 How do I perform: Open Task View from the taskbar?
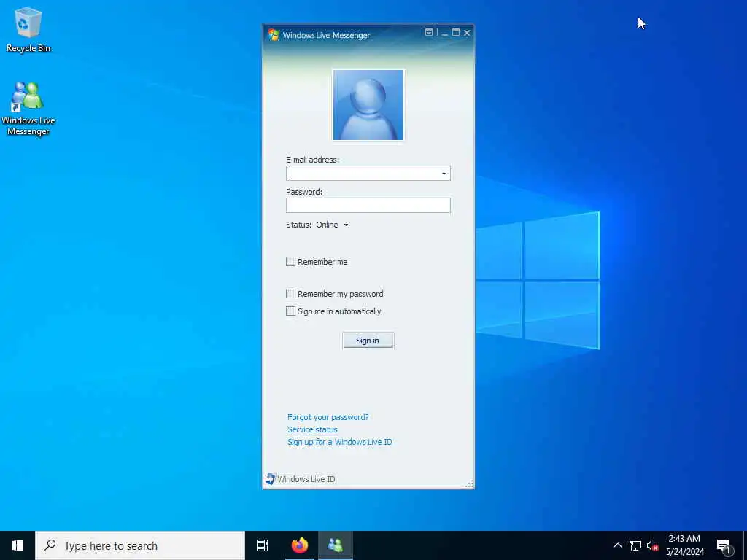263,545
